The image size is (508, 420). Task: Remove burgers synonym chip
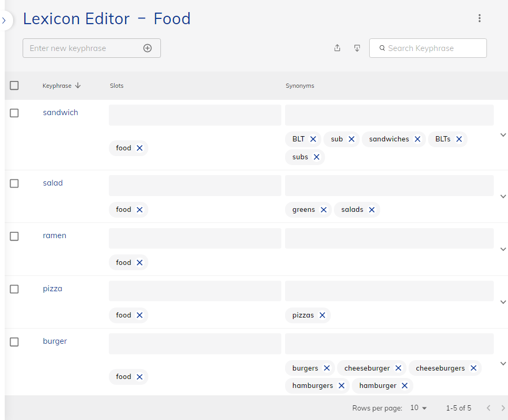point(327,368)
